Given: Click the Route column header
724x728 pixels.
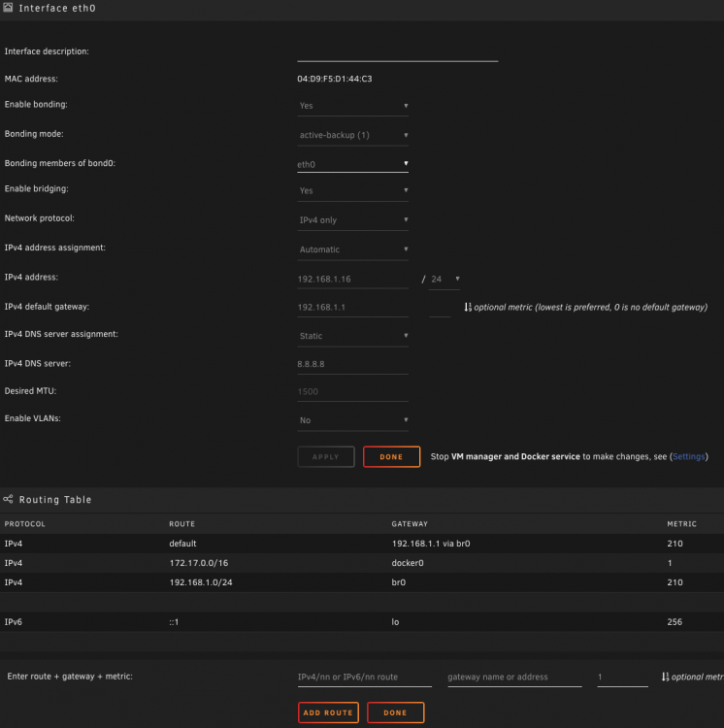Looking at the screenshot, I should pos(181,524).
